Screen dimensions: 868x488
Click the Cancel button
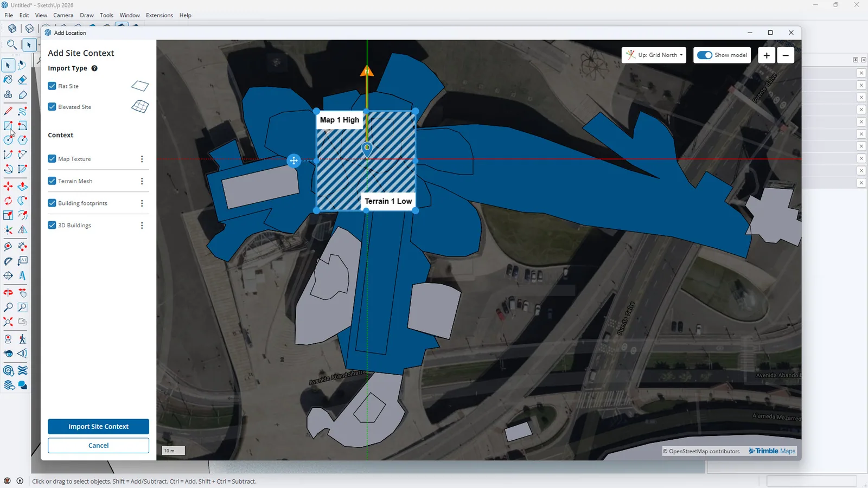[98, 446]
